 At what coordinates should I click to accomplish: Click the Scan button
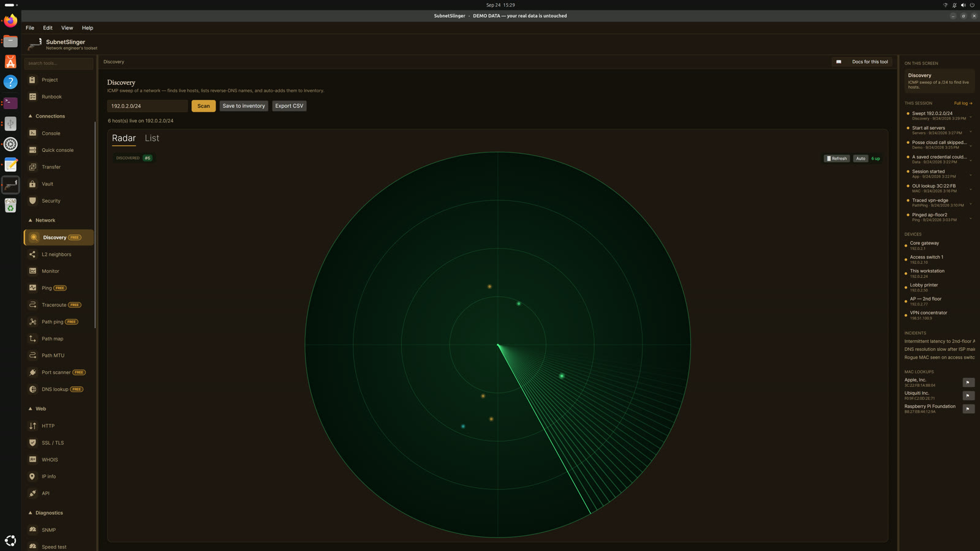point(203,106)
